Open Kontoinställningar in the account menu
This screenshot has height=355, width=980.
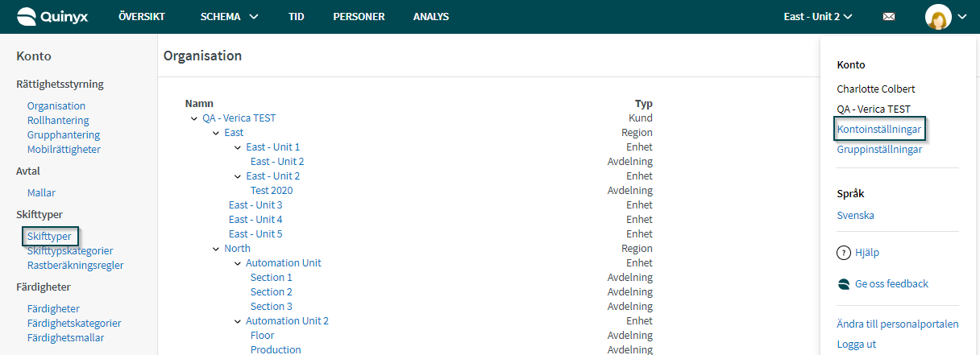click(879, 129)
